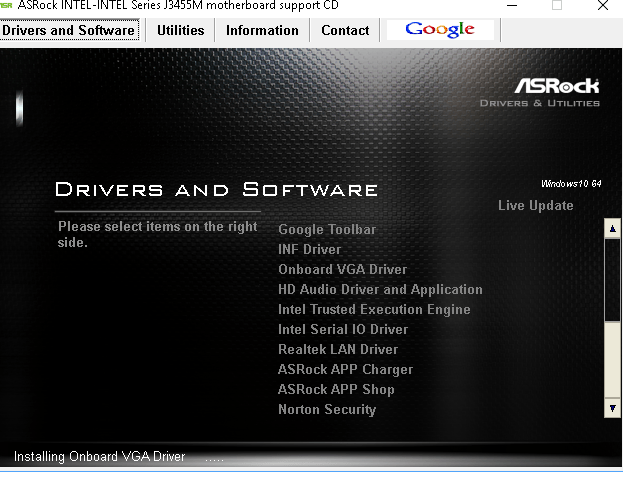Launch Live Update
623x480 pixels.
[535, 206]
